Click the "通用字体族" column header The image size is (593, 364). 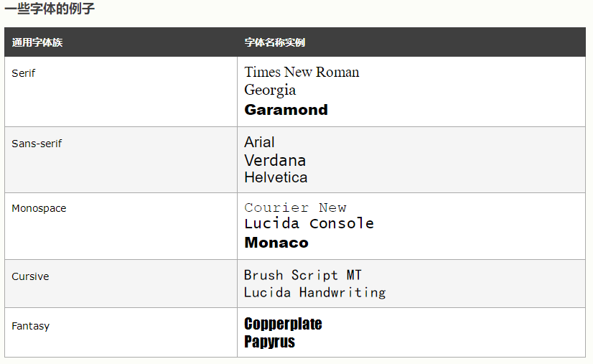(37, 42)
